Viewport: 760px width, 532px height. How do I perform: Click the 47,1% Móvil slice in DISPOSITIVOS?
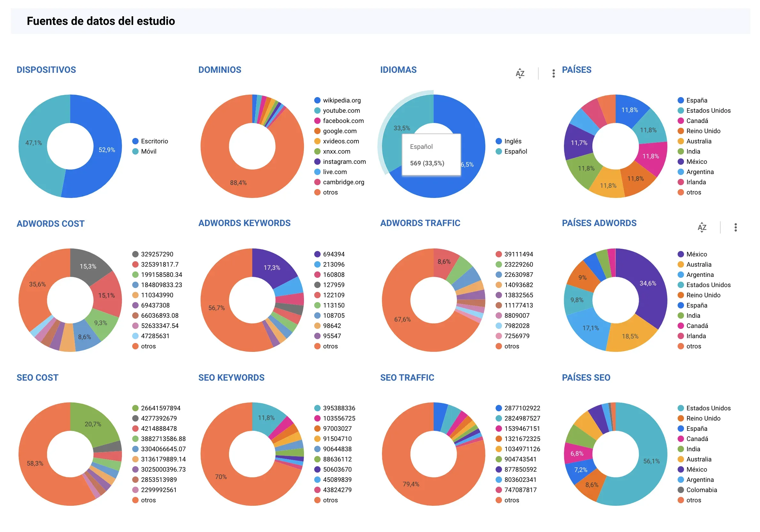tap(34, 143)
